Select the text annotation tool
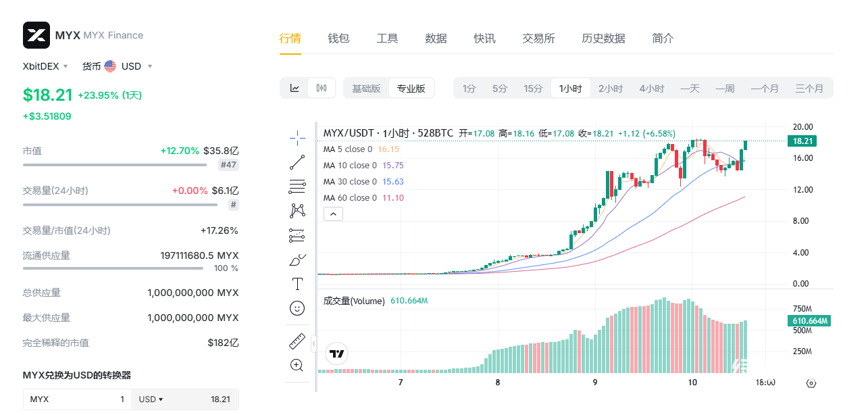 tap(297, 284)
